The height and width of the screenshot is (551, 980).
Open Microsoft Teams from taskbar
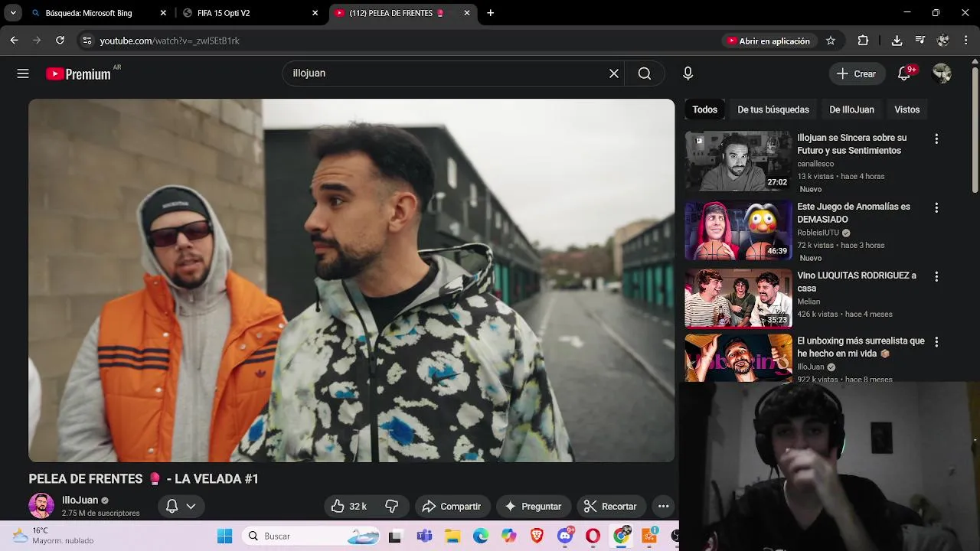tap(424, 536)
